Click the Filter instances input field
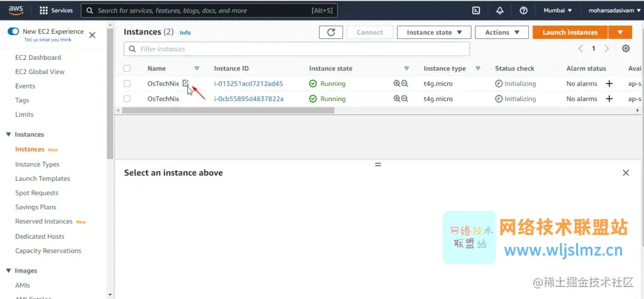This screenshot has height=299, width=644. click(x=297, y=49)
